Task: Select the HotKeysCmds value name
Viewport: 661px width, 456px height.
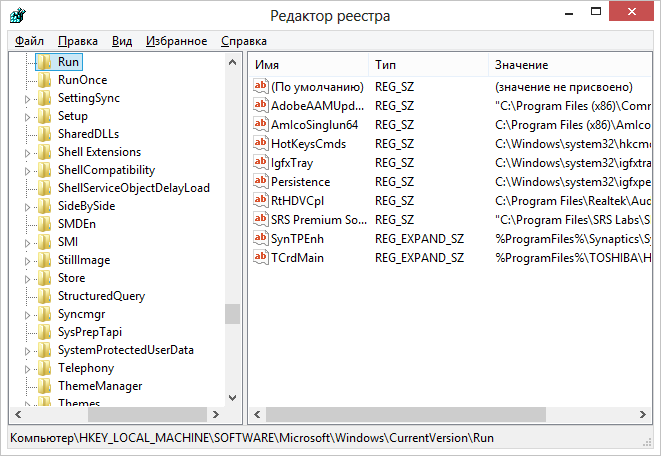Action: [x=309, y=144]
